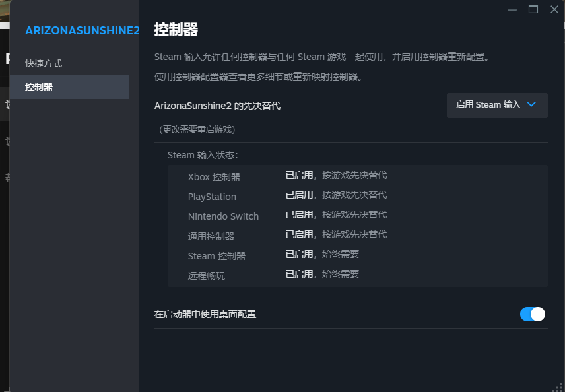This screenshot has width=565, height=392.
Task: Click the Steam 输入状态 heading
Action: (x=203, y=155)
